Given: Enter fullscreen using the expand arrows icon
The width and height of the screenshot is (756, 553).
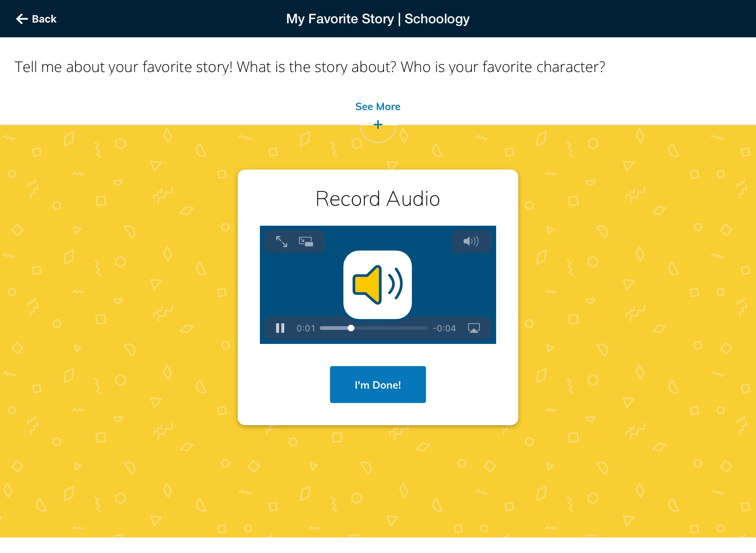Looking at the screenshot, I should coord(282,242).
